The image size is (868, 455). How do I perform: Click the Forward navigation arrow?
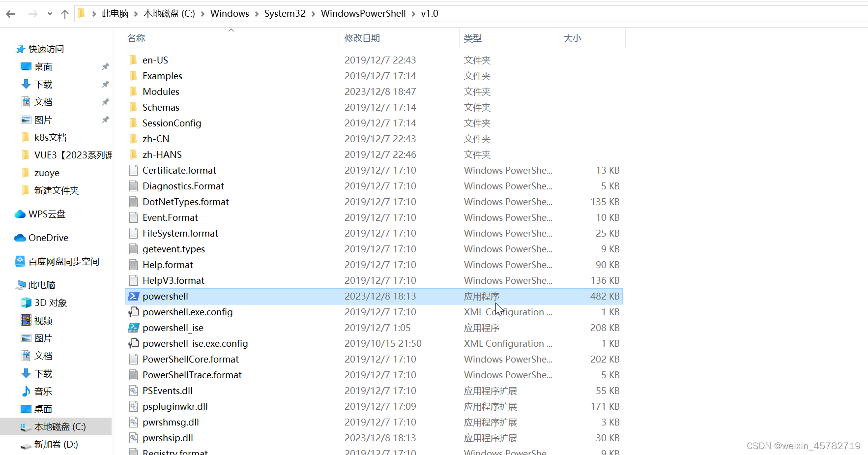coord(33,14)
